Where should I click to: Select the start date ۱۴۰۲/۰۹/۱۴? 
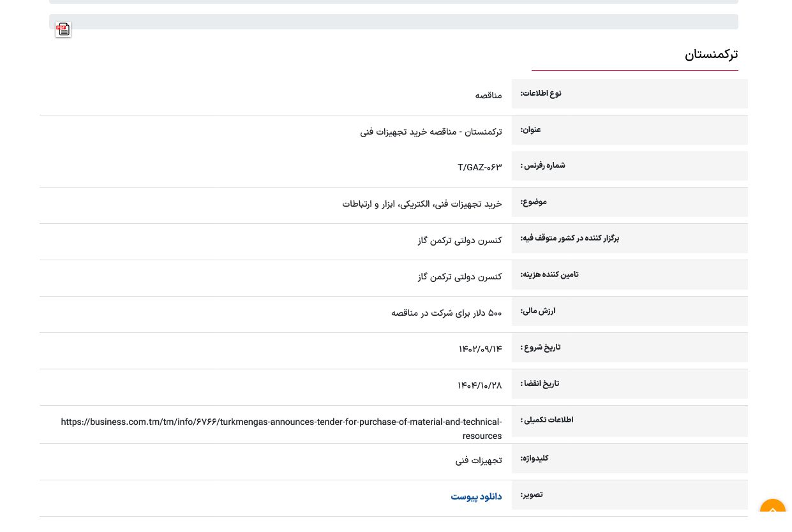tap(480, 350)
